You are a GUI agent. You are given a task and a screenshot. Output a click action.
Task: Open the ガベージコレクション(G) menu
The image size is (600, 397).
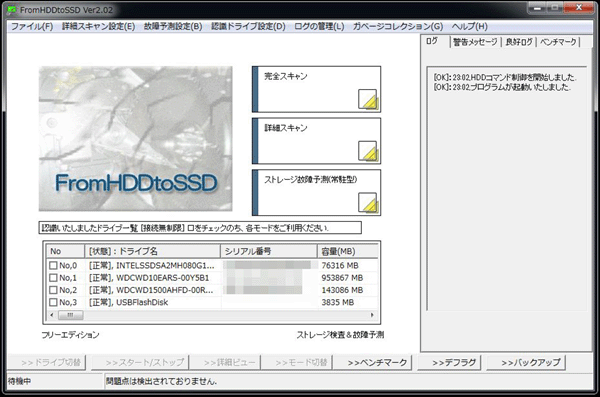coord(398,26)
